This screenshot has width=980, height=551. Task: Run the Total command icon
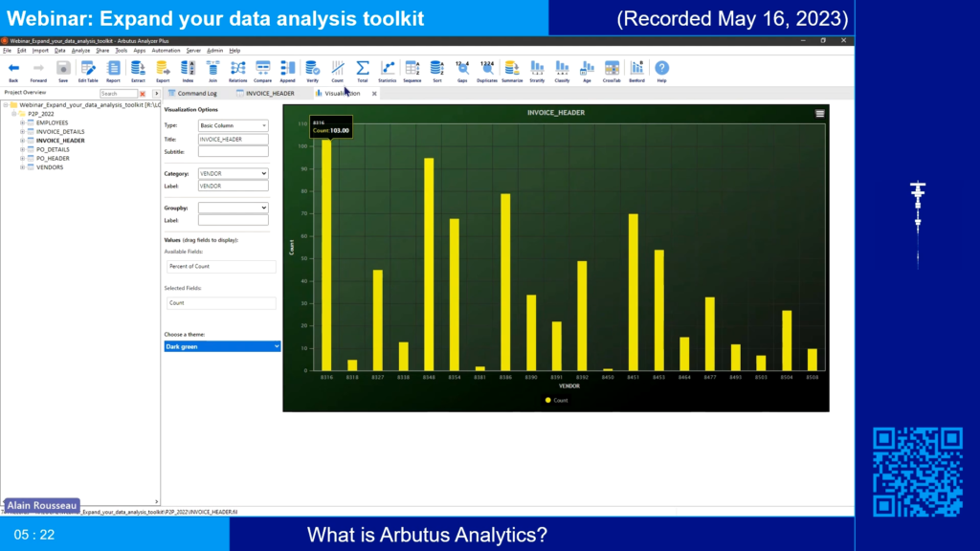click(363, 71)
